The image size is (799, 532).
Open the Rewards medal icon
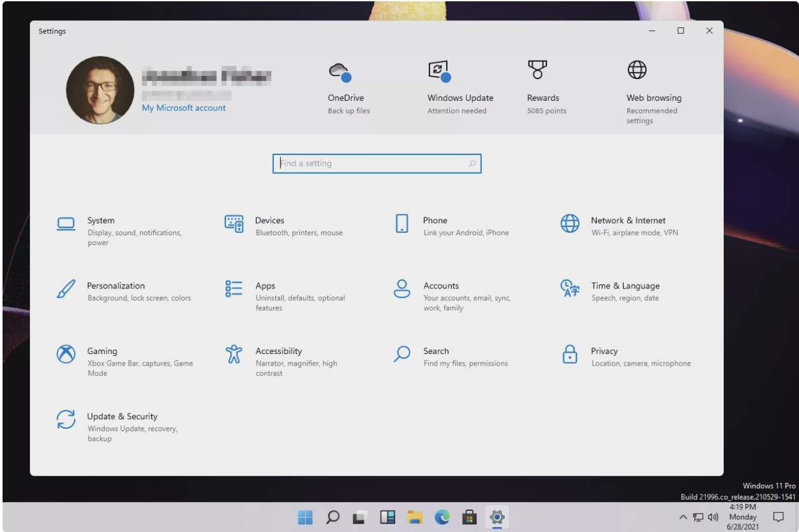coord(537,70)
